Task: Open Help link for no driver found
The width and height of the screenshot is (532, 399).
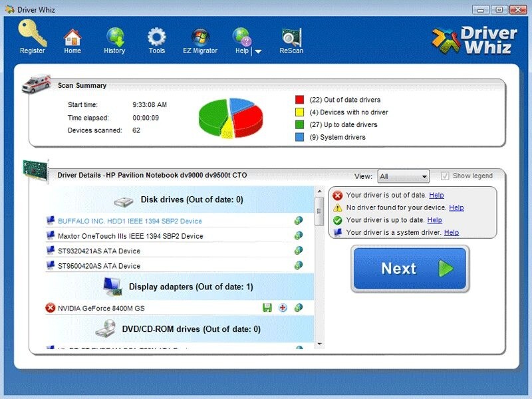Action: point(456,207)
